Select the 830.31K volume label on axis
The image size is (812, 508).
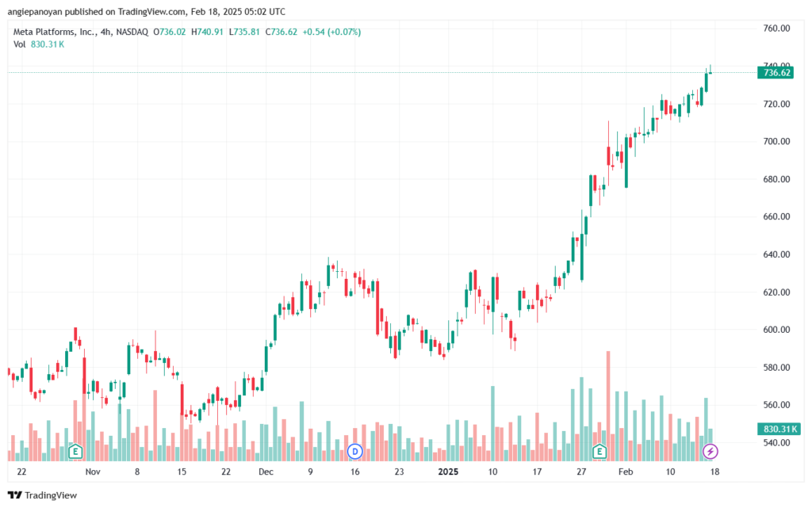(779, 429)
